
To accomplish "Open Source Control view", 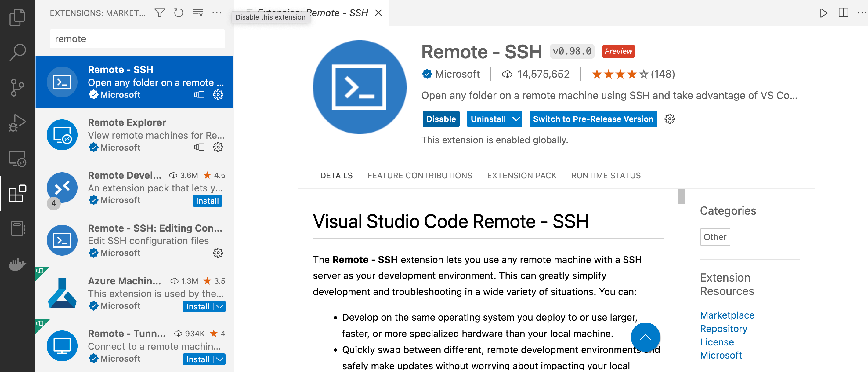I will (x=17, y=88).
